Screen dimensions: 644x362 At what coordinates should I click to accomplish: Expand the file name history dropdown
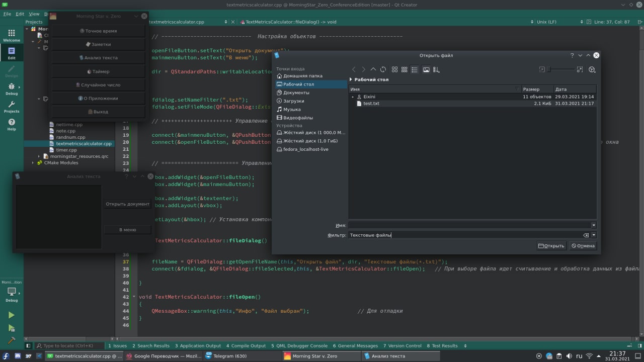tap(594, 225)
